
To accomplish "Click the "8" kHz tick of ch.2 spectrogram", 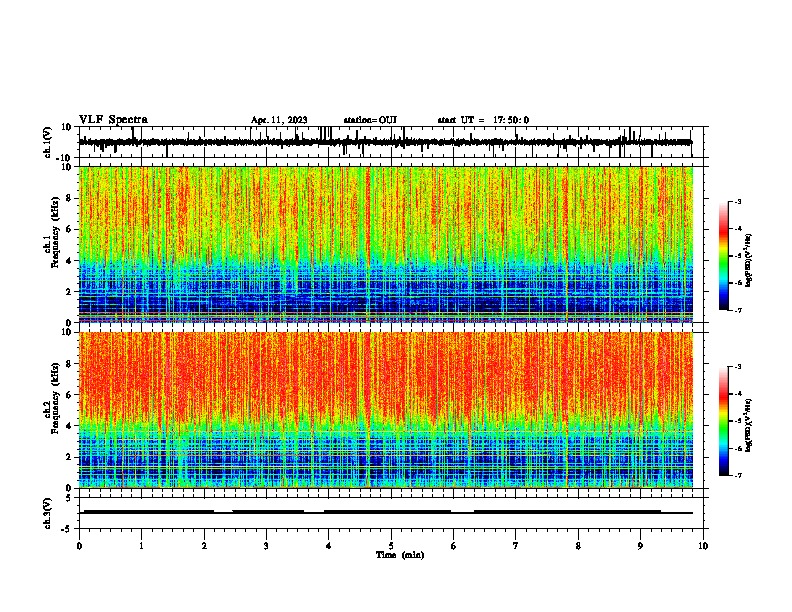I will [69, 364].
